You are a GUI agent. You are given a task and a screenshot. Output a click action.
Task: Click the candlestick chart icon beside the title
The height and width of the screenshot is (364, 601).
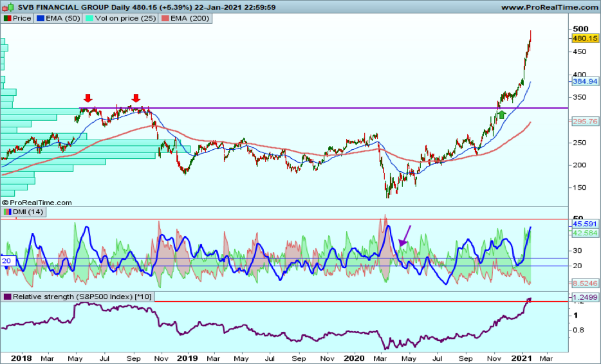(x=8, y=7)
